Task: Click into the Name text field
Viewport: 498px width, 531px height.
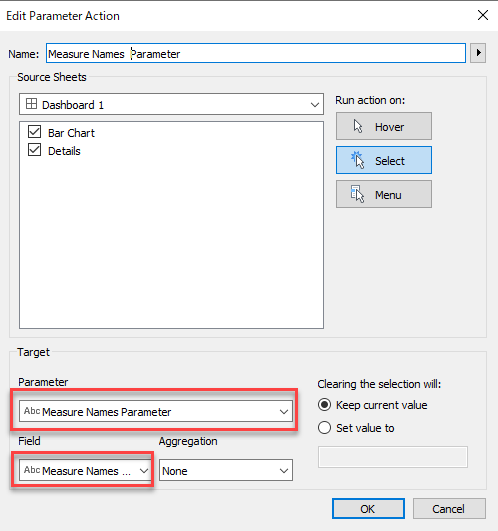Action: click(256, 53)
